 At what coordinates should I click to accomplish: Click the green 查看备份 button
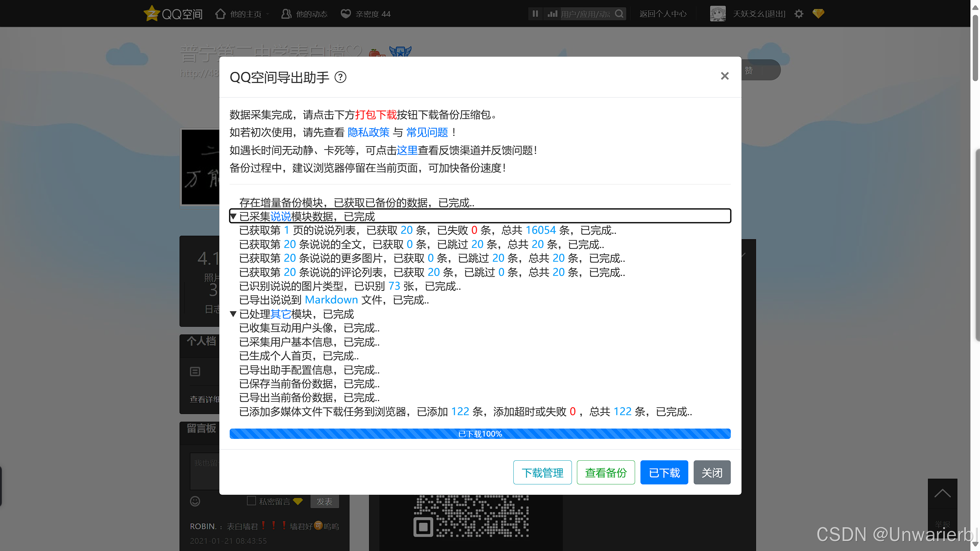tap(606, 473)
